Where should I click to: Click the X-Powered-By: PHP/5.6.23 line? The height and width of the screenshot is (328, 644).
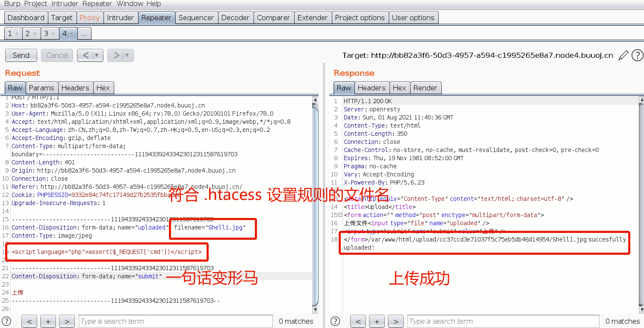(x=384, y=182)
